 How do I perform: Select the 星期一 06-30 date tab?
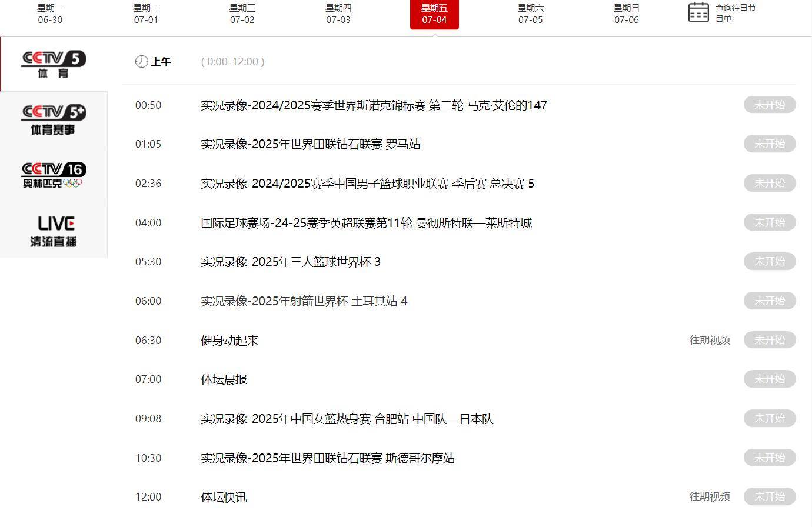[x=50, y=14]
